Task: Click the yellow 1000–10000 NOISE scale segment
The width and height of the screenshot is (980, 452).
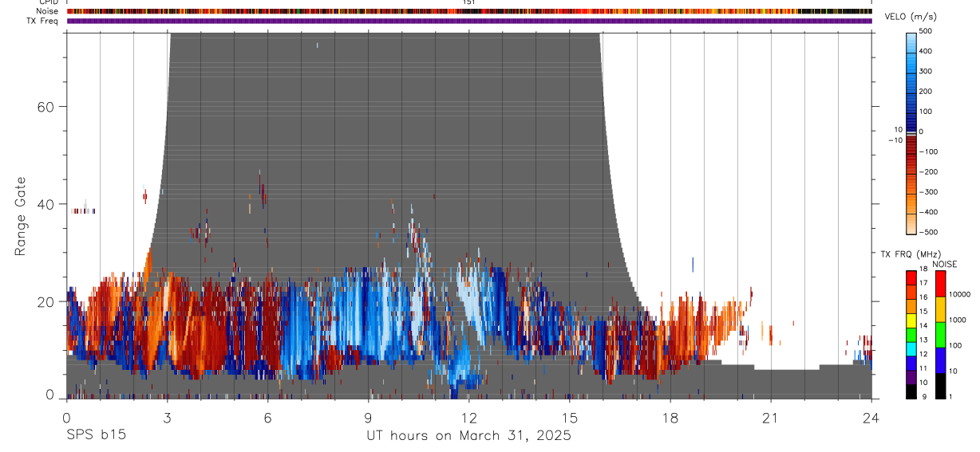Action: 941,309
